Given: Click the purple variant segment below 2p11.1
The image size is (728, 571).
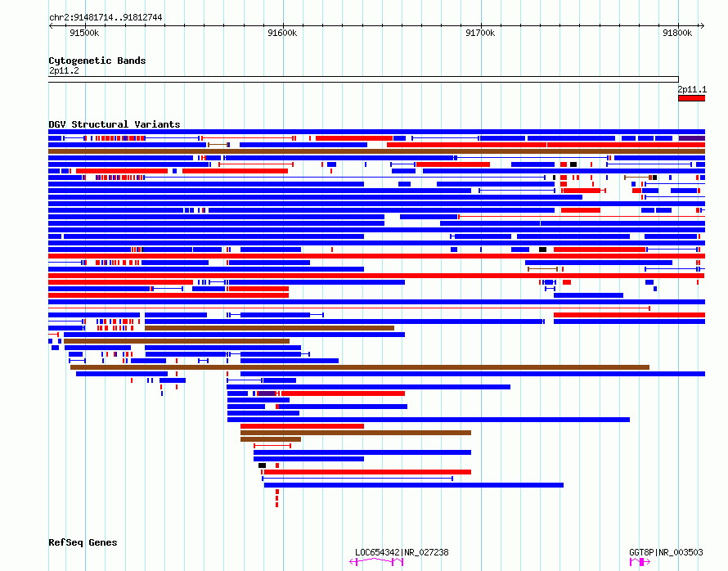Looking at the screenshot, I should [x=692, y=138].
